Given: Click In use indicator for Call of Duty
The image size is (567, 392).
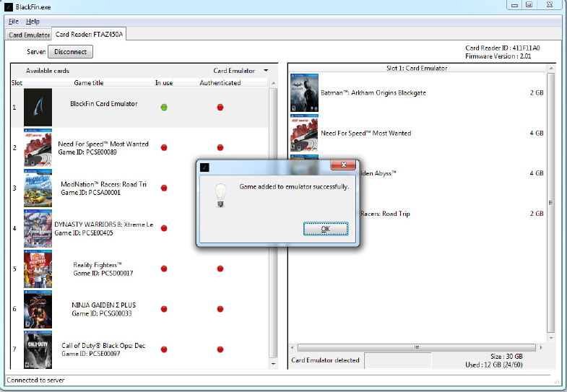Looking at the screenshot, I should point(164,349).
